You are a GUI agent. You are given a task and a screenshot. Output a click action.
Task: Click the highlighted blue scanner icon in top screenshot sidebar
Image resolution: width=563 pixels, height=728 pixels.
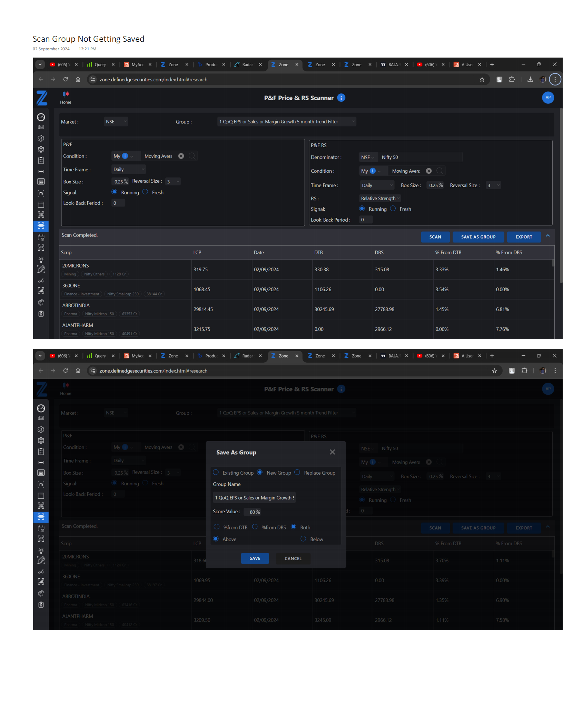coord(41,226)
